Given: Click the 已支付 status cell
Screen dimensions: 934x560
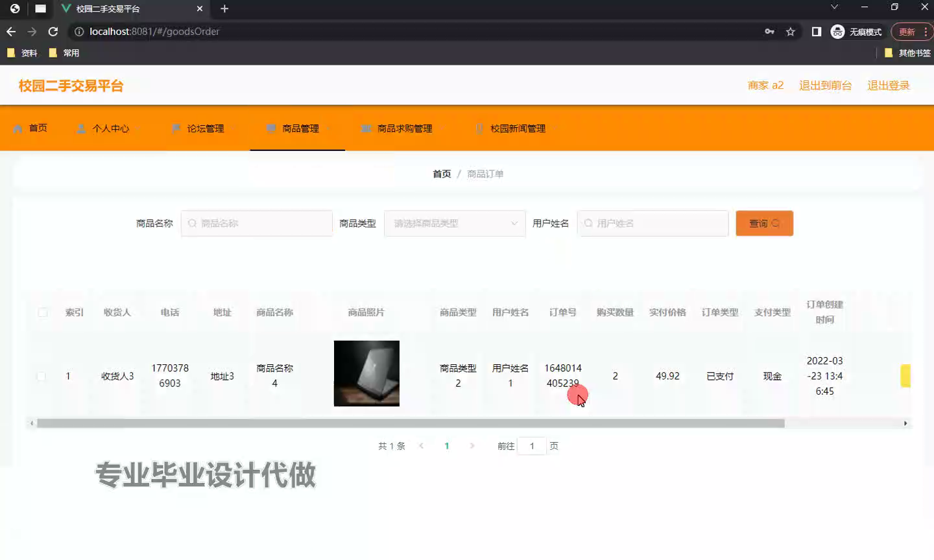Looking at the screenshot, I should point(720,376).
